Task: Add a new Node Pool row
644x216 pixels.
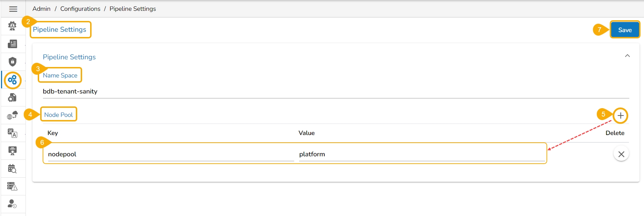Action: pyautogui.click(x=620, y=116)
